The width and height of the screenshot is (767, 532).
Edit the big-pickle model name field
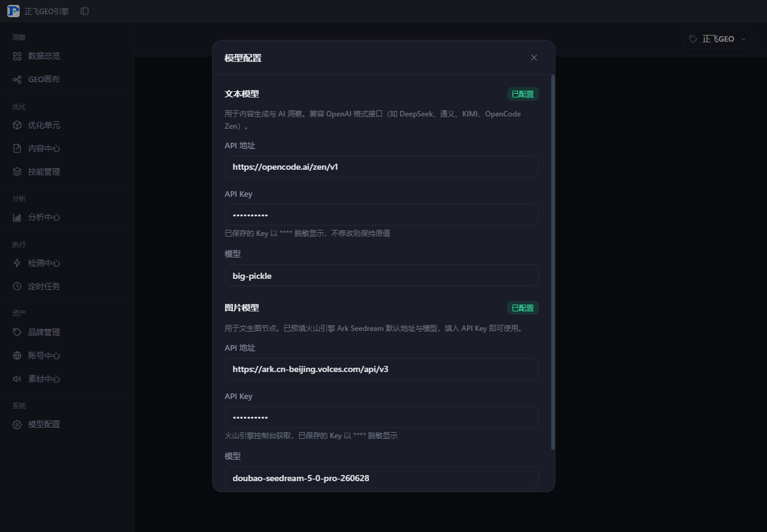[381, 275]
